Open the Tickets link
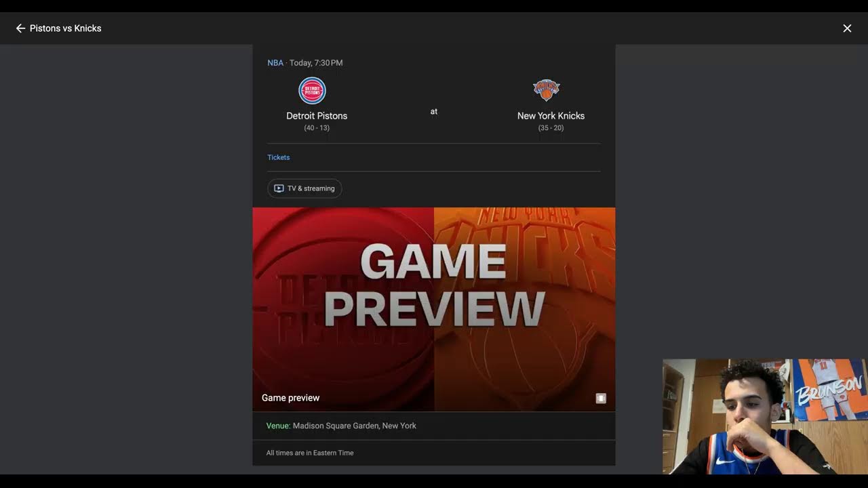Viewport: 868px width, 488px height. [x=278, y=157]
